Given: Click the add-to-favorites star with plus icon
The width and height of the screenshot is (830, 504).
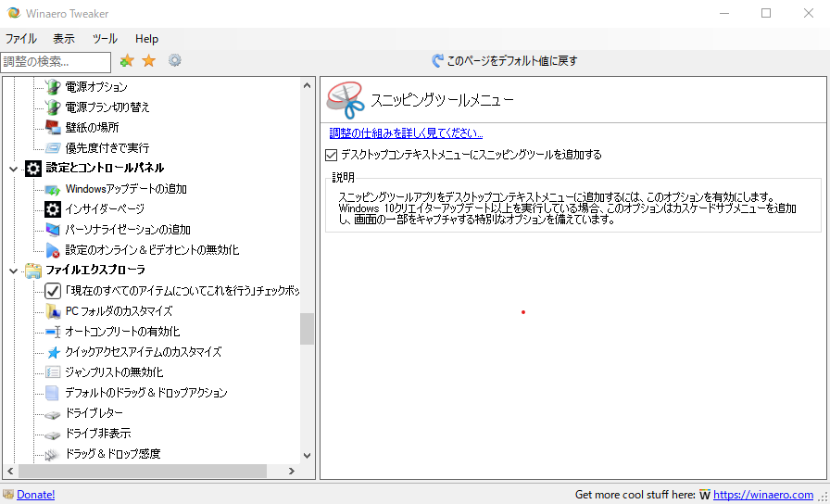Looking at the screenshot, I should click(x=127, y=61).
